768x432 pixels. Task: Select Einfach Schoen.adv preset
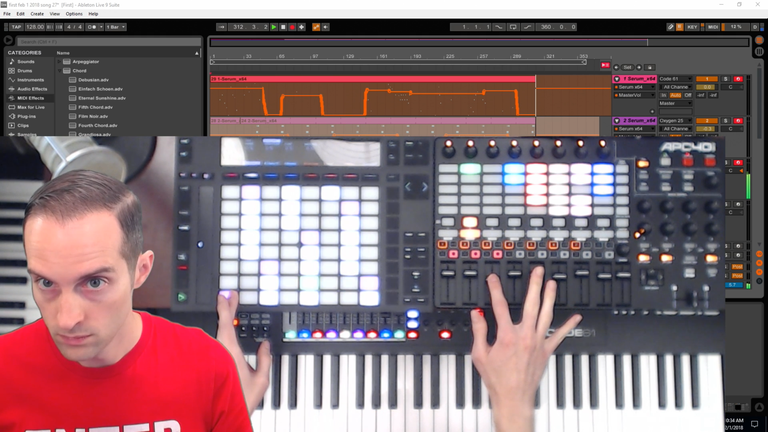pos(100,89)
